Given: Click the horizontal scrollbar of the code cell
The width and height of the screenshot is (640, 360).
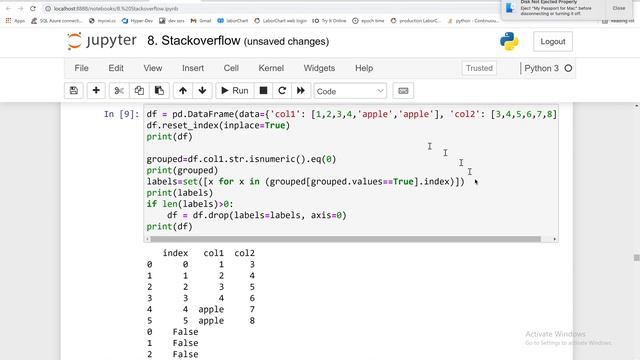Looking at the screenshot, I should 345,239.
